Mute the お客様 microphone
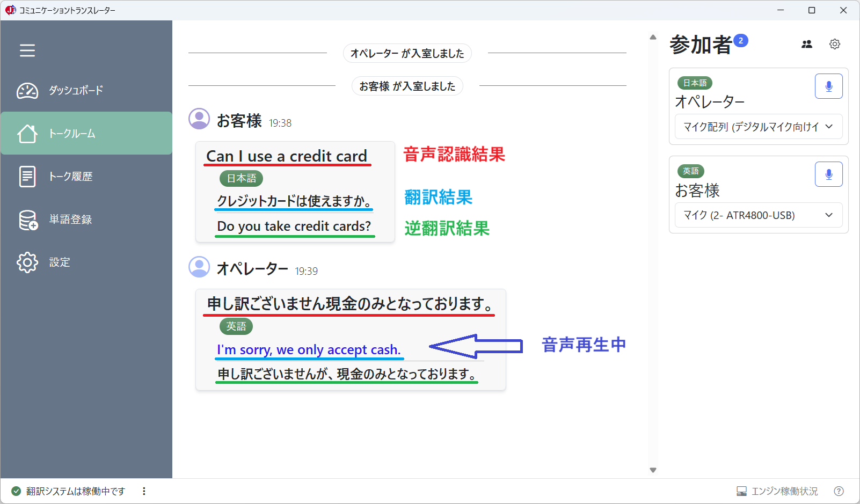Viewport: 860px width, 504px height. click(x=828, y=174)
